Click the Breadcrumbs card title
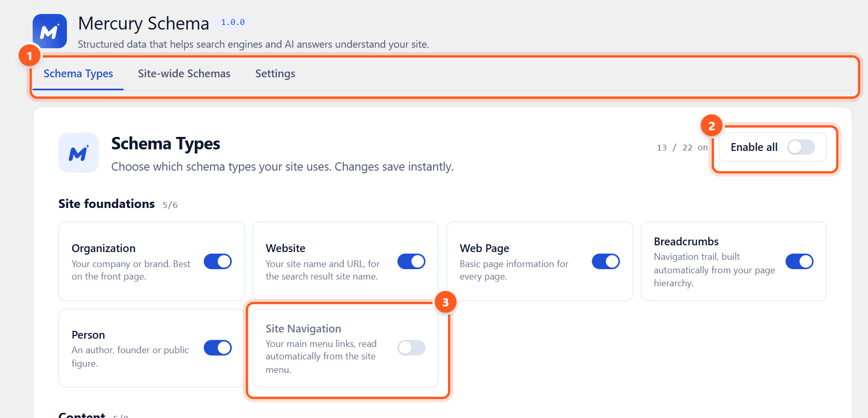 coord(686,242)
